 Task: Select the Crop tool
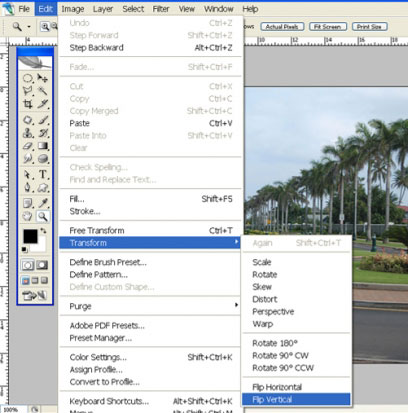[28, 104]
